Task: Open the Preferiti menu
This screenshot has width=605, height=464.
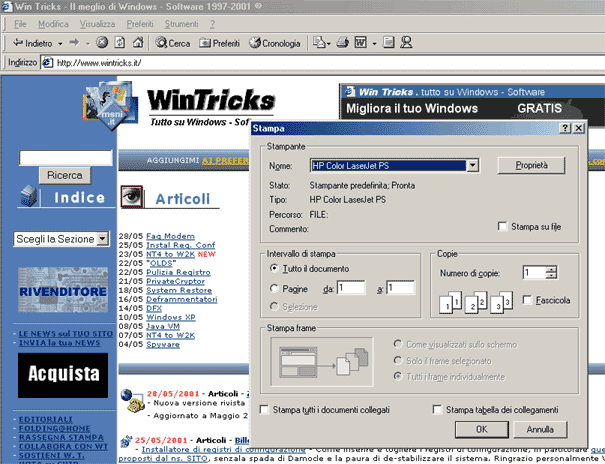Action: [x=140, y=24]
